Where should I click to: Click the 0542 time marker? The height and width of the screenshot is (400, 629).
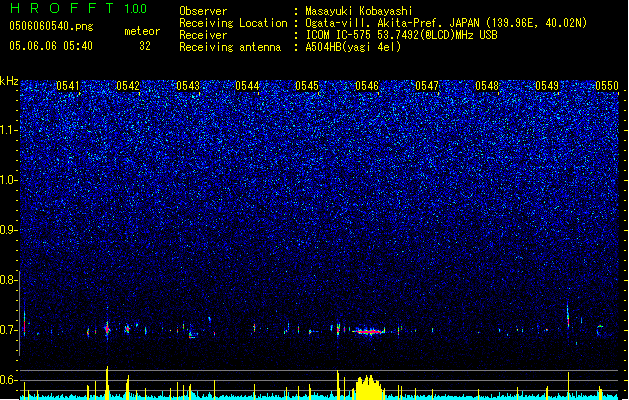(x=128, y=86)
